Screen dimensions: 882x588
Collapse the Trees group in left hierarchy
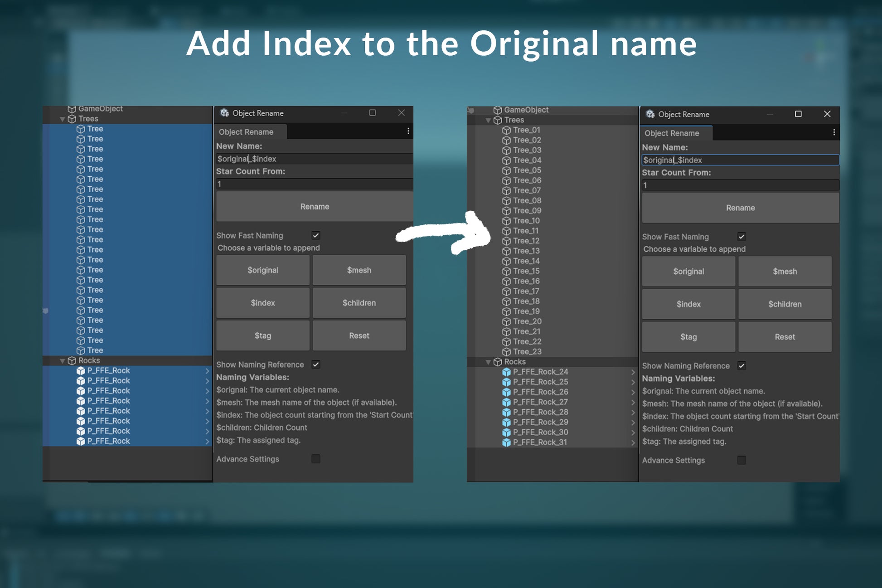(x=63, y=119)
